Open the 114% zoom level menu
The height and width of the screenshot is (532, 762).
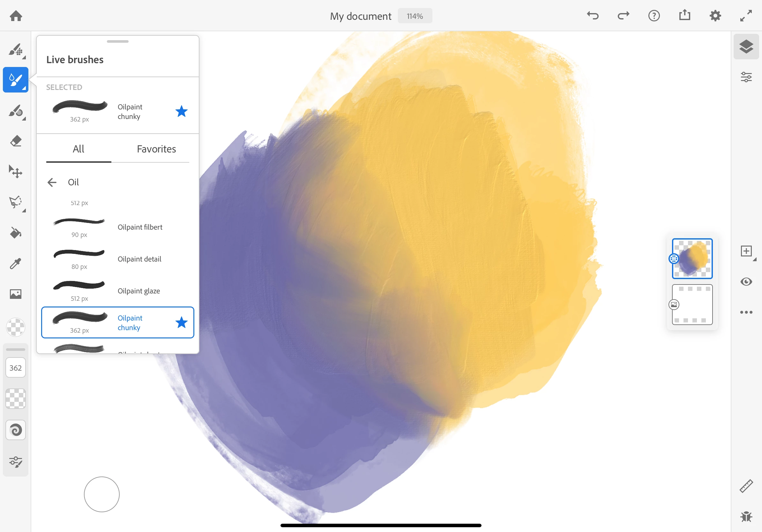pos(415,16)
